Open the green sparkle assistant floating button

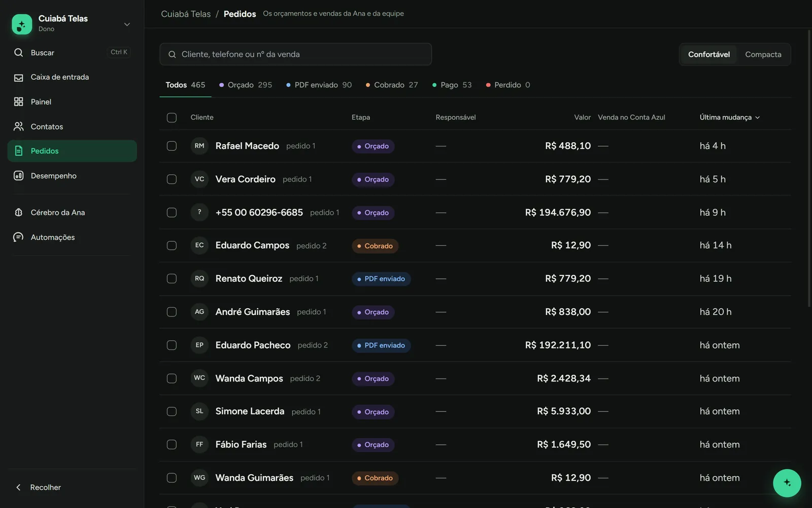tap(787, 483)
